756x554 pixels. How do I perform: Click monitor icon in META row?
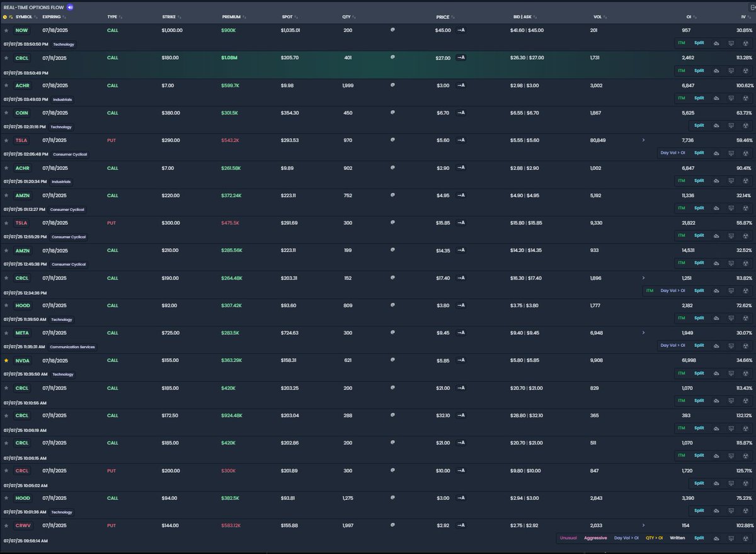point(731,346)
